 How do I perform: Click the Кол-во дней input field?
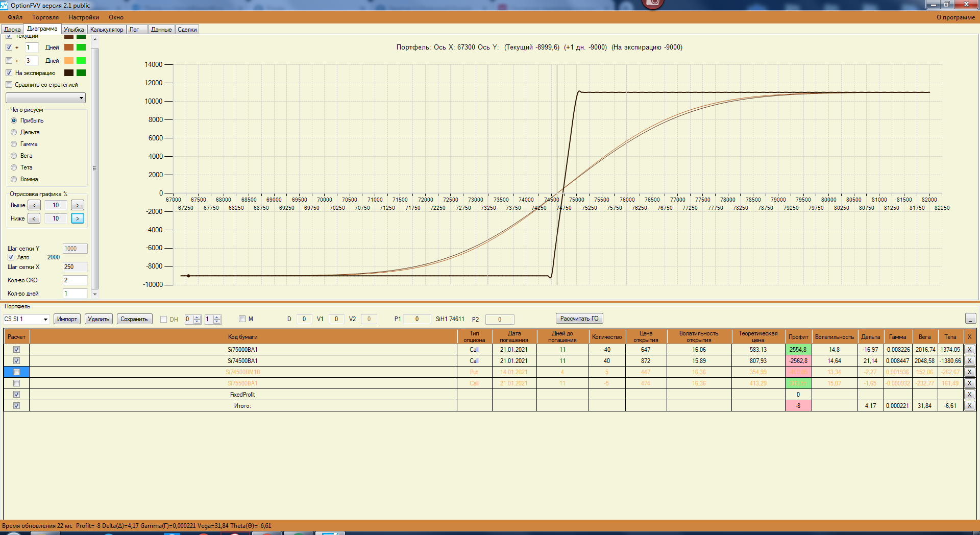coord(75,294)
